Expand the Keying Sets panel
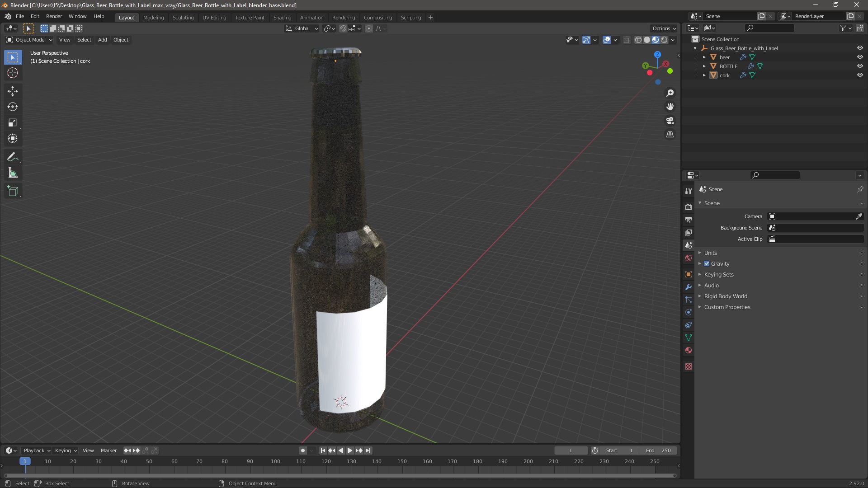 (719, 274)
